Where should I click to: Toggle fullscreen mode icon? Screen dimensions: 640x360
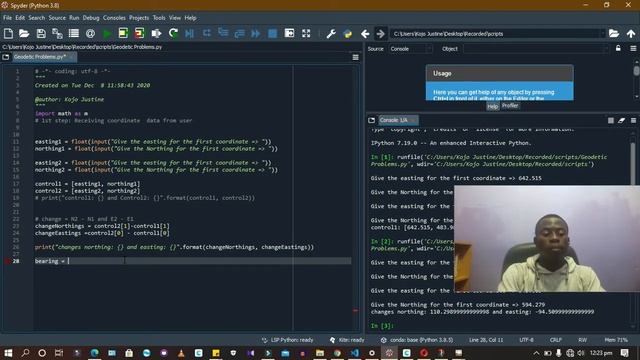[306, 33]
